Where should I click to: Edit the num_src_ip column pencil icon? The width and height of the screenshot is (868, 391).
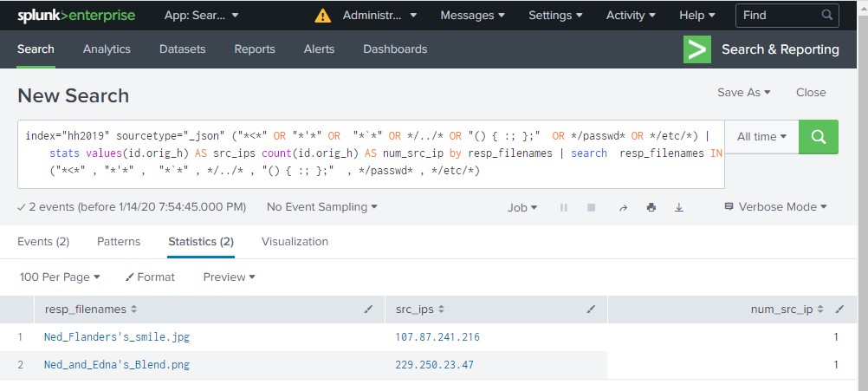(x=839, y=309)
